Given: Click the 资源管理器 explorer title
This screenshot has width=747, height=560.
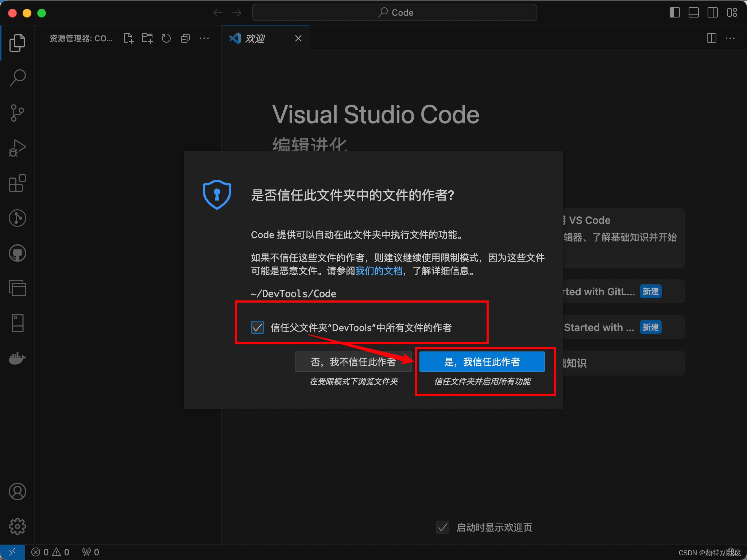Looking at the screenshot, I should pos(81,38).
